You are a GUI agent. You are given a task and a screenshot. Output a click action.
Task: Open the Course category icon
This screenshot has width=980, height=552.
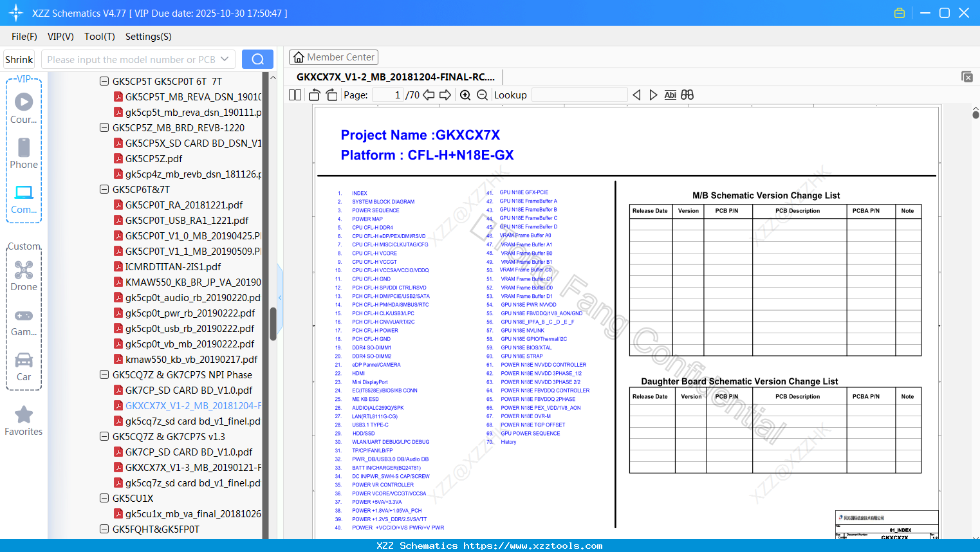[x=24, y=109]
